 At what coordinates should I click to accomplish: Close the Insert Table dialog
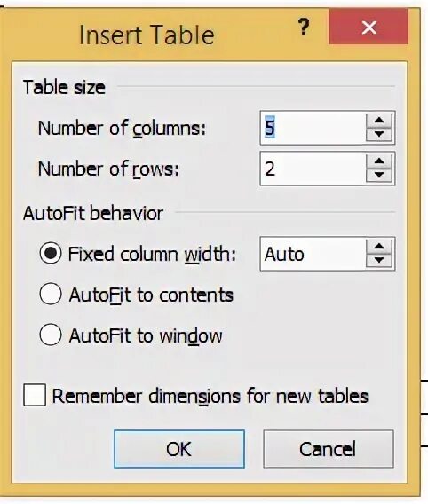point(369,27)
